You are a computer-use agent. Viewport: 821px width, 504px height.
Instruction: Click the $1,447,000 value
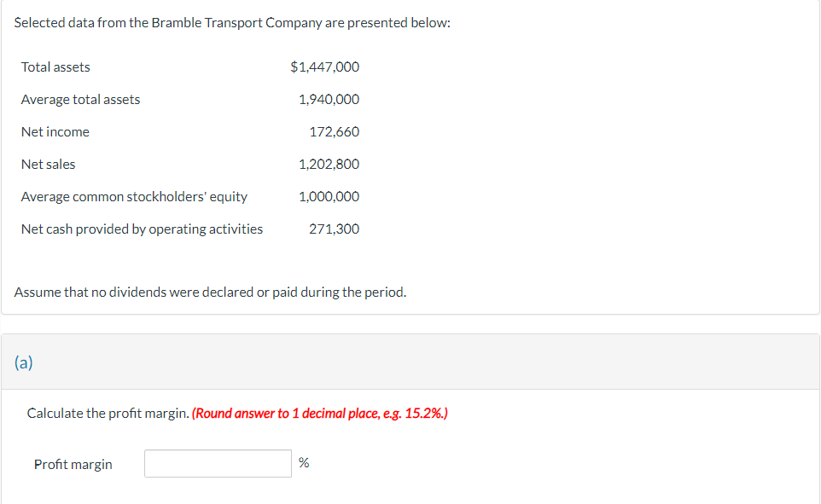click(324, 67)
